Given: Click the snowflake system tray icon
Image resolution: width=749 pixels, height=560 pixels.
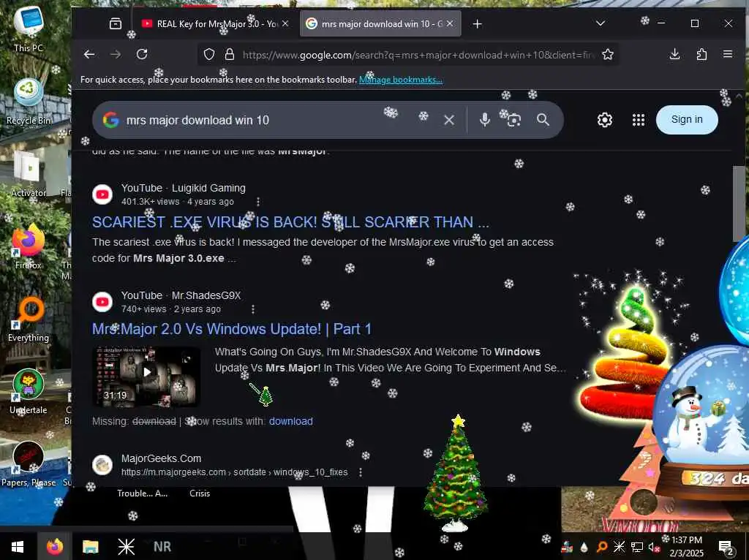Looking at the screenshot, I should click(x=619, y=547).
